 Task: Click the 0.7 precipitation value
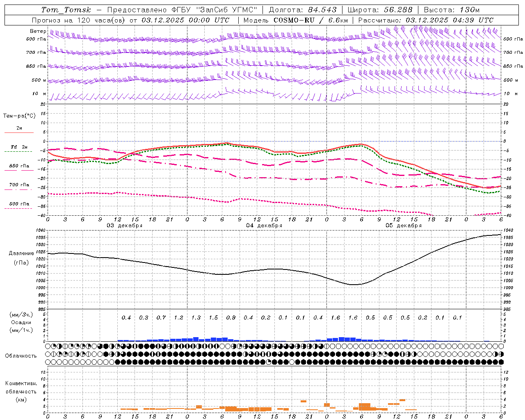coord(161,317)
